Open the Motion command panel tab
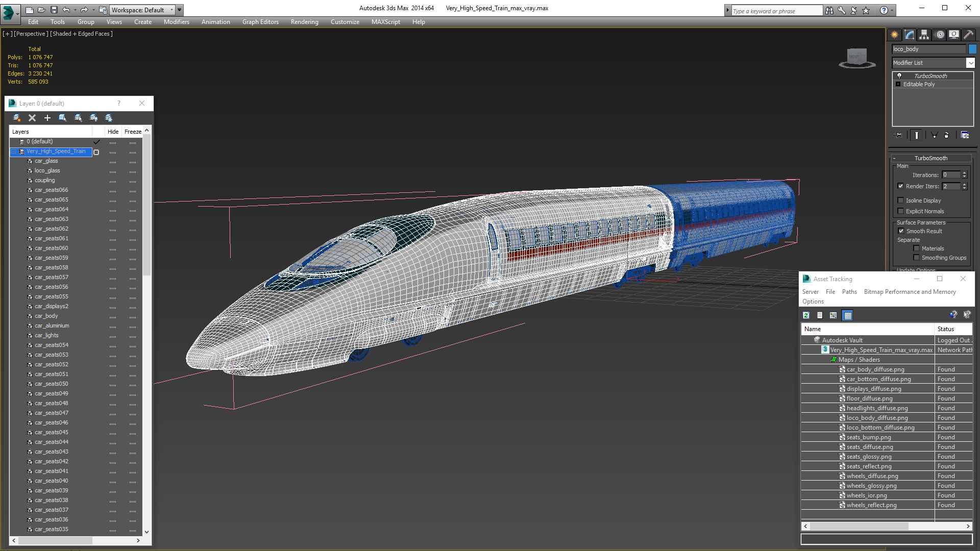This screenshot has width=980, height=551. pyautogui.click(x=940, y=35)
